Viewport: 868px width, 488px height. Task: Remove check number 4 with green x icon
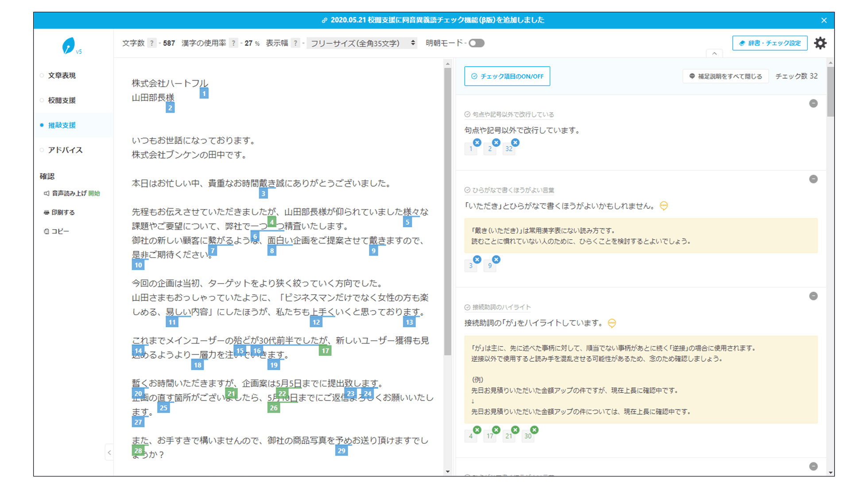(477, 430)
